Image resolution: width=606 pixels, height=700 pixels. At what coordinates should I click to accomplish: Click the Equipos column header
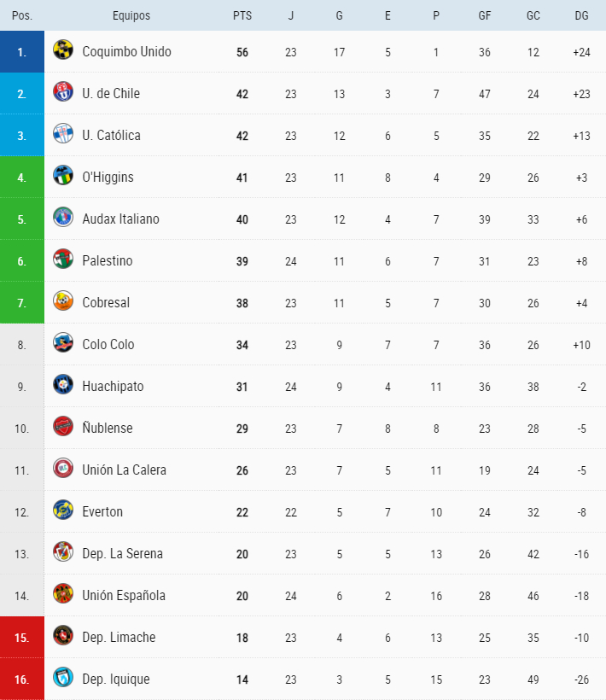pos(131,15)
